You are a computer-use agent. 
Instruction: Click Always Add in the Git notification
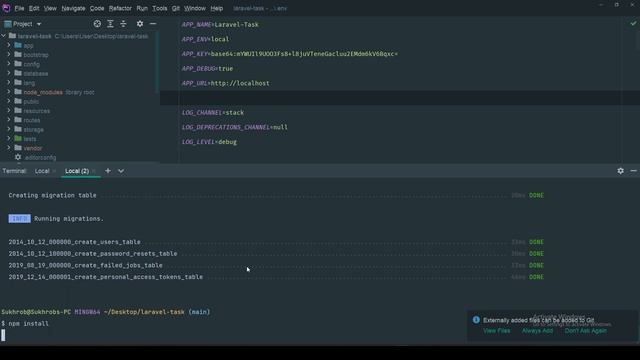(537, 331)
